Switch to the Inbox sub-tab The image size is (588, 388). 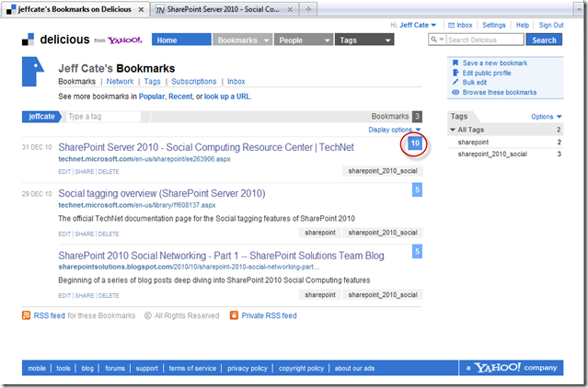click(x=236, y=81)
